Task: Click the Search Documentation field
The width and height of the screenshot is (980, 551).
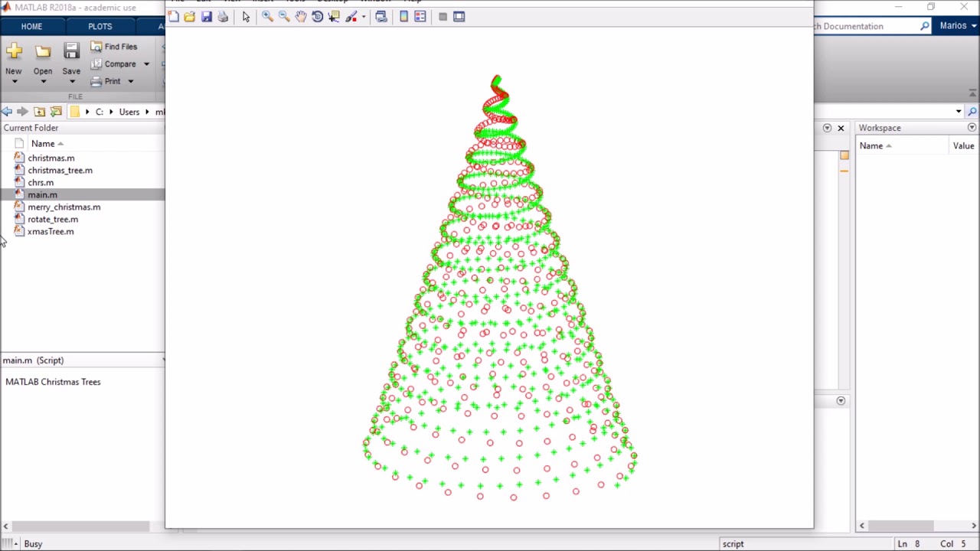Action: pos(865,26)
